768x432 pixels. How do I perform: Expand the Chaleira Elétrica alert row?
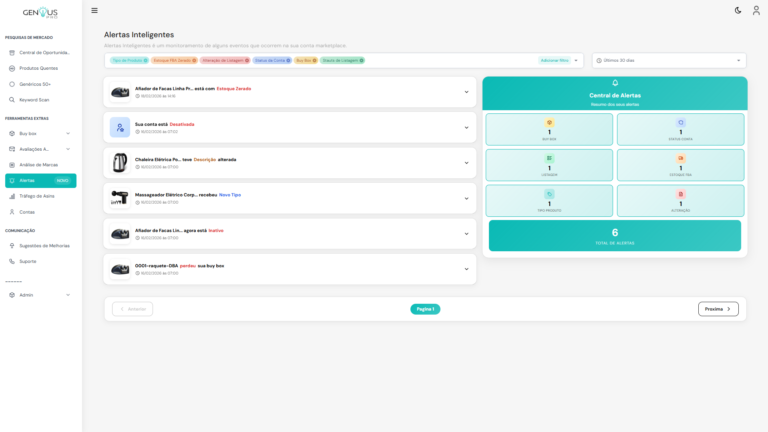coord(466,163)
